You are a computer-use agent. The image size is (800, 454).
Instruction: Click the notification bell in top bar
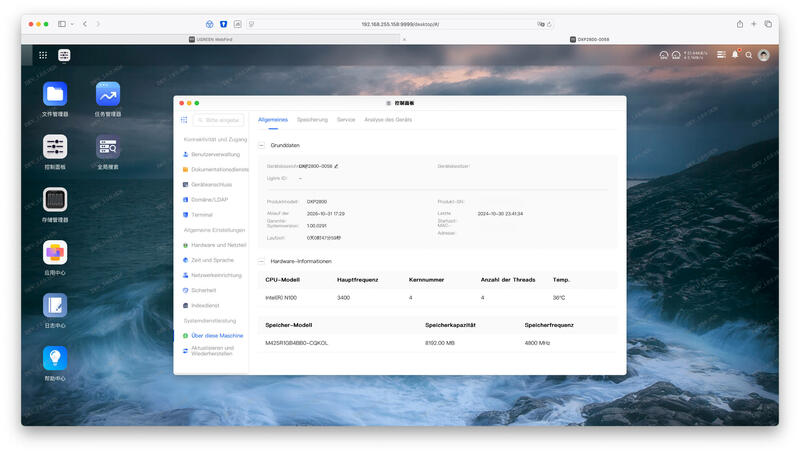[x=735, y=55]
